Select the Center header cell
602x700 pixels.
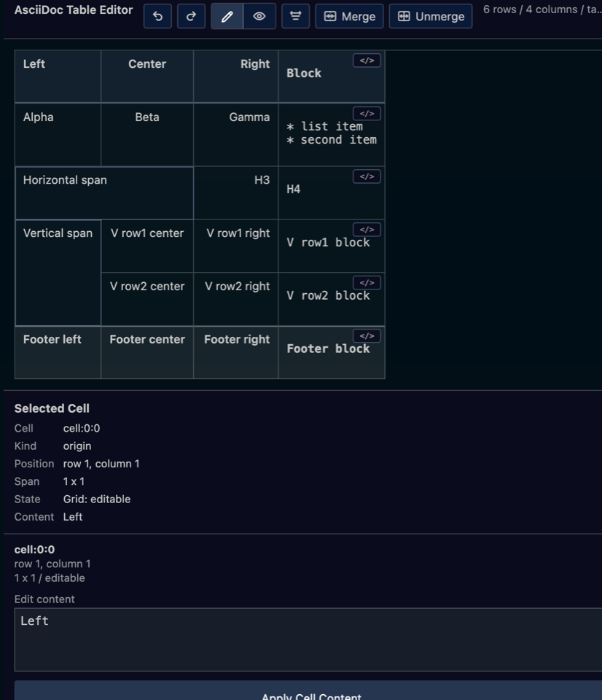[147, 77]
